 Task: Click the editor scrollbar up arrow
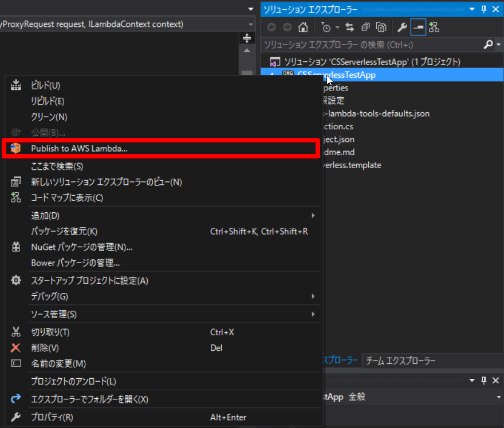tap(247, 51)
